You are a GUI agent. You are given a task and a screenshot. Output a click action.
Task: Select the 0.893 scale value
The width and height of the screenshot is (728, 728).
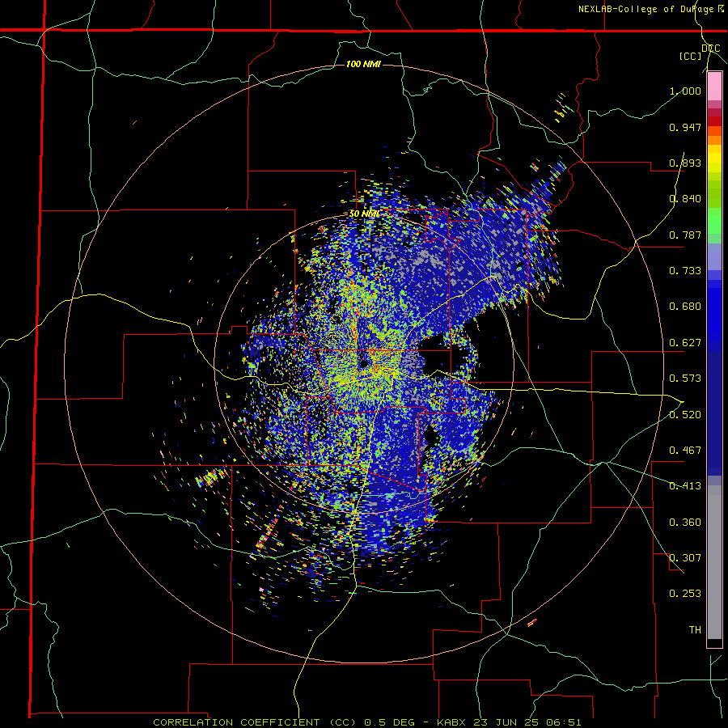coord(685,163)
